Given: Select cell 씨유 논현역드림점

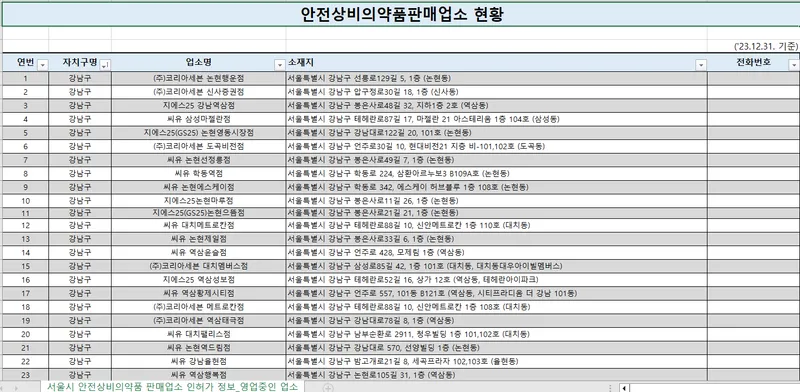Looking at the screenshot, I should click(x=198, y=348).
